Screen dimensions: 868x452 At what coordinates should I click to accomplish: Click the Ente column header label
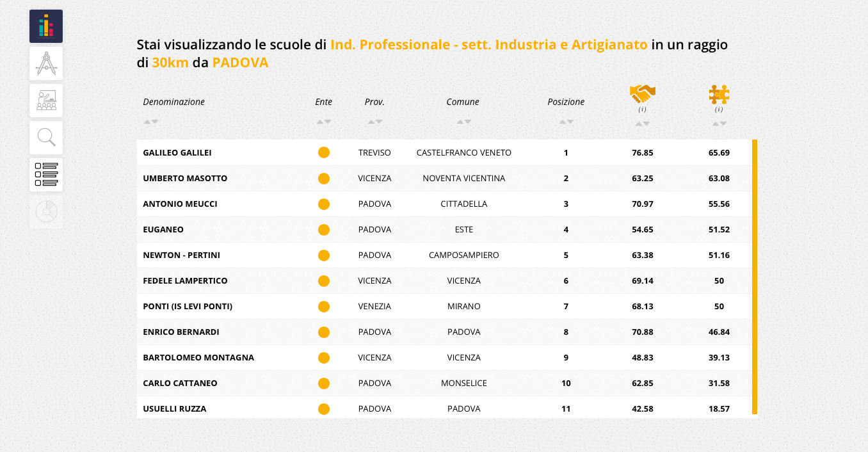point(324,102)
